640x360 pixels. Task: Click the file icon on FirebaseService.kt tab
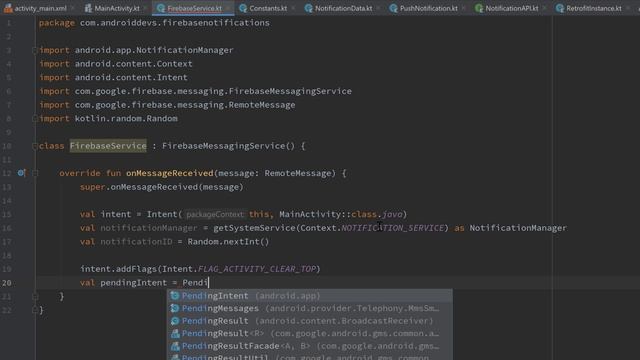[161, 8]
